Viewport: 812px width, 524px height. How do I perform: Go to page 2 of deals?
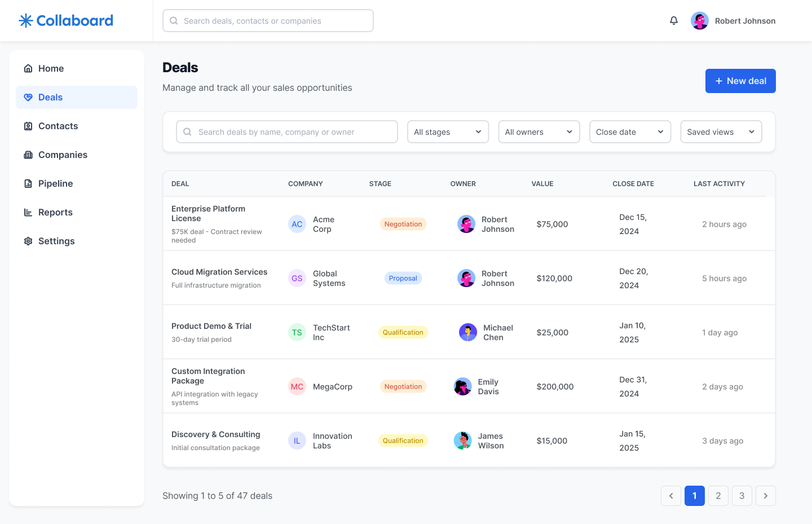click(x=718, y=496)
